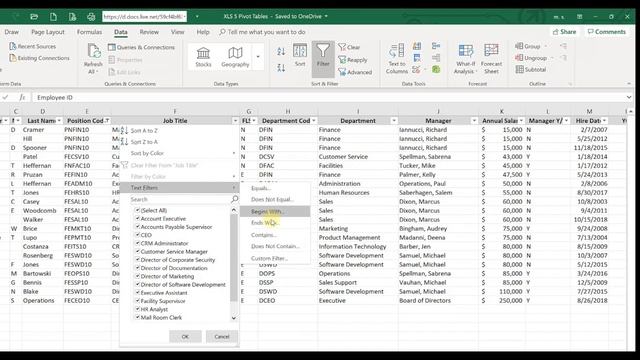Click the new document icon in title bar
This screenshot has height=360, width=640.
pyautogui.click(x=53, y=17)
